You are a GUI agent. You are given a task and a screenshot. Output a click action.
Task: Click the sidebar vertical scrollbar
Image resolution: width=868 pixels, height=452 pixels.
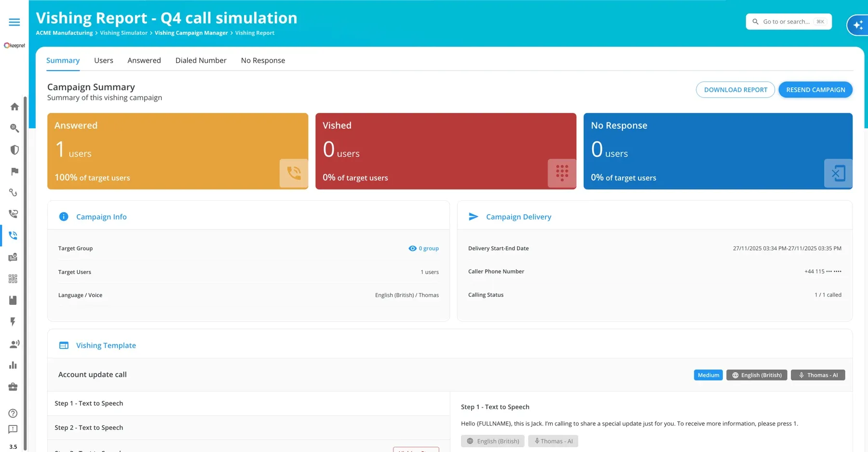tap(25, 273)
